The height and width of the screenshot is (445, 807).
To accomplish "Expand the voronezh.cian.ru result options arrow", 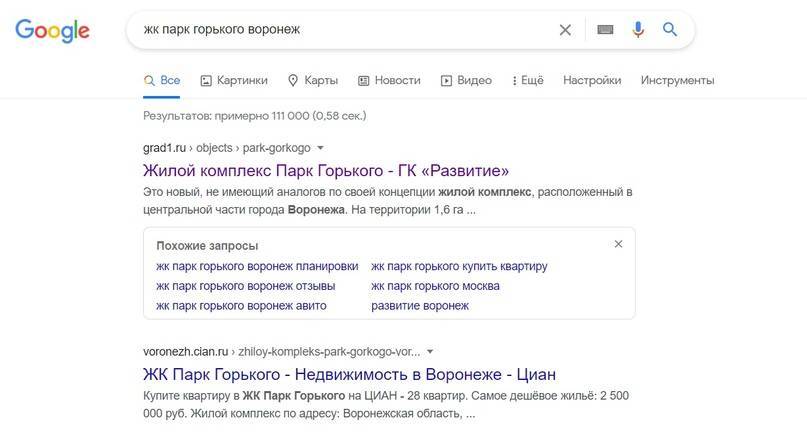I will tap(430, 352).
